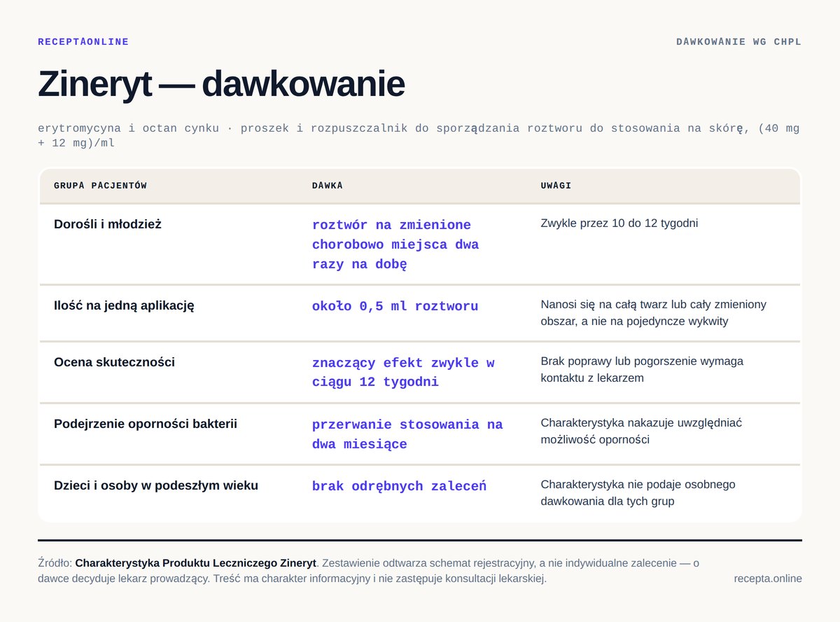Click 'przerwanie stosowania na dwa miesiące' dose

coord(407,434)
